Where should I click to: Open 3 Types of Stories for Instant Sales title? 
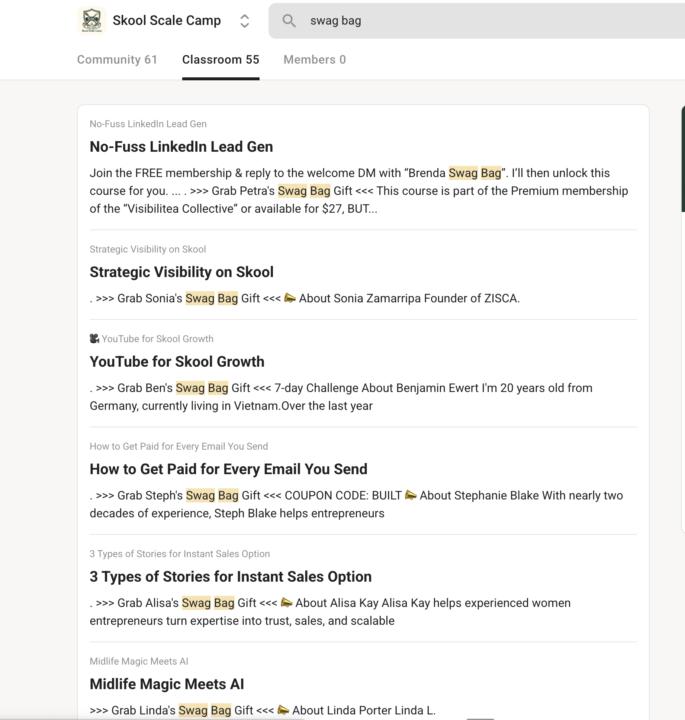click(x=230, y=576)
